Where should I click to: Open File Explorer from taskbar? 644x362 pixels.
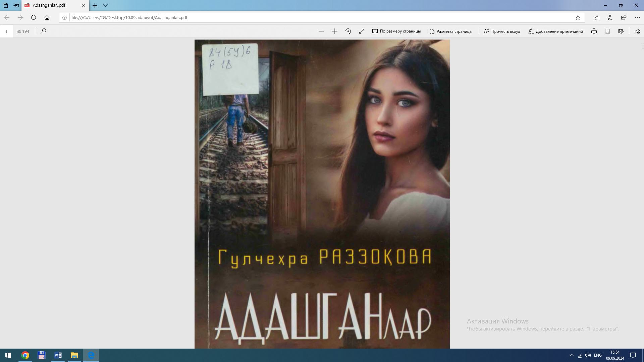(x=74, y=355)
